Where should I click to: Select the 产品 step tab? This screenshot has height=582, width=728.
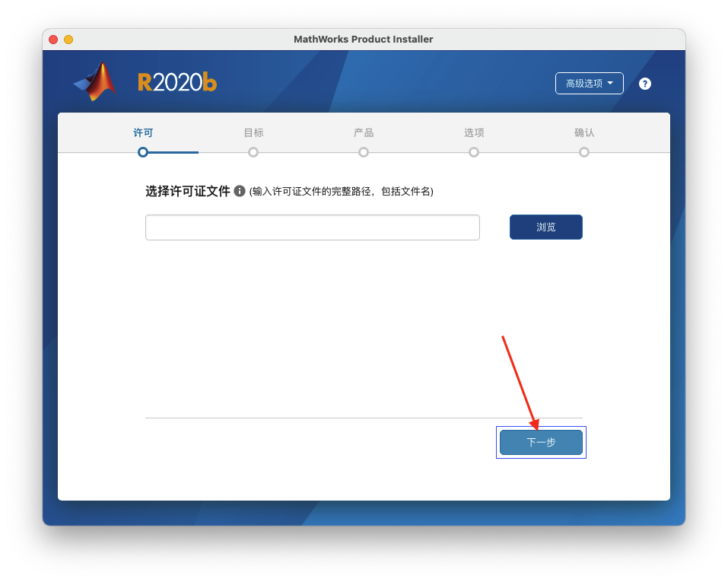point(364,133)
